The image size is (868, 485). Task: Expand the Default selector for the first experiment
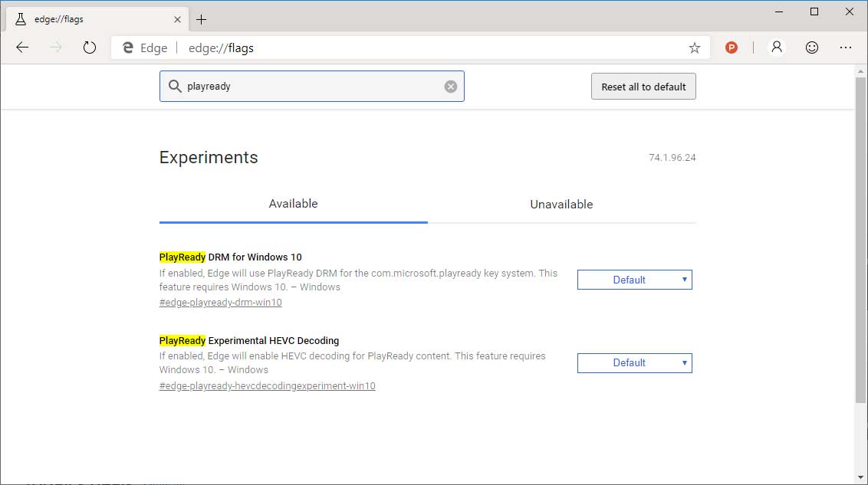pos(634,279)
